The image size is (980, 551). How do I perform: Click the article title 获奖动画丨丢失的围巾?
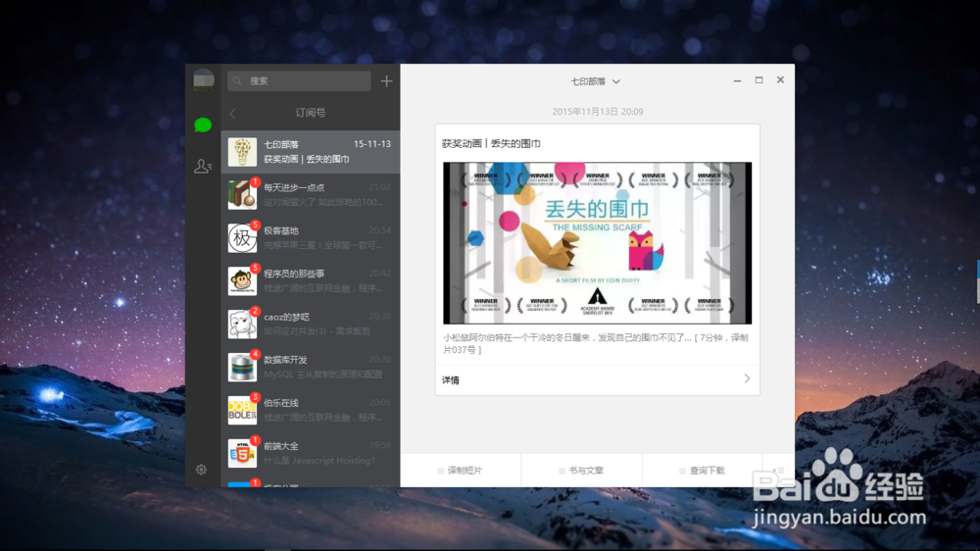tap(491, 143)
